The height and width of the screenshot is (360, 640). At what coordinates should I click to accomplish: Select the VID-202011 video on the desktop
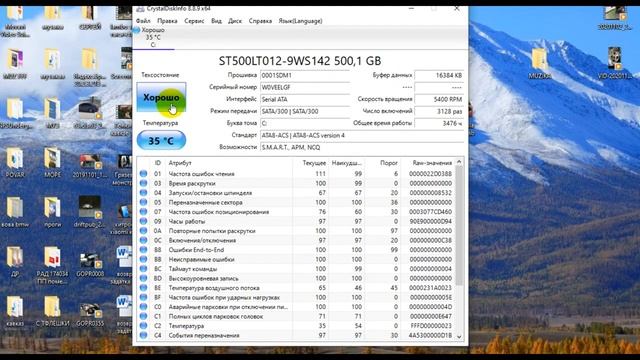(614, 64)
